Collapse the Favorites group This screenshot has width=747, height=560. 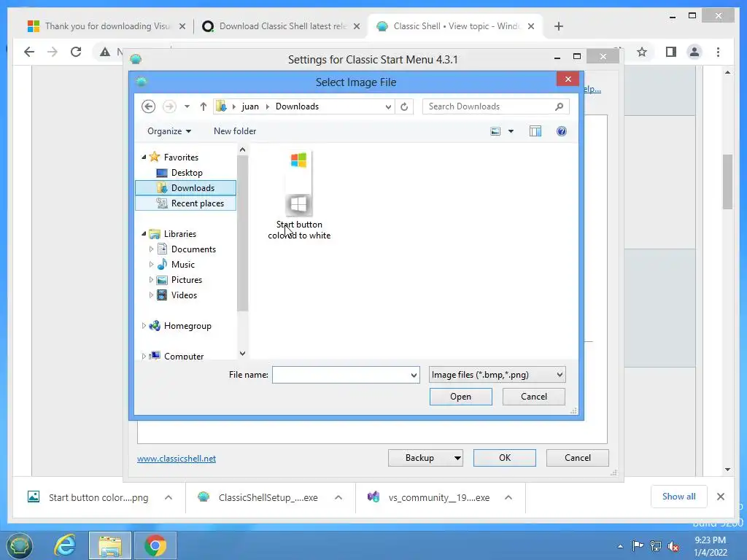144,157
